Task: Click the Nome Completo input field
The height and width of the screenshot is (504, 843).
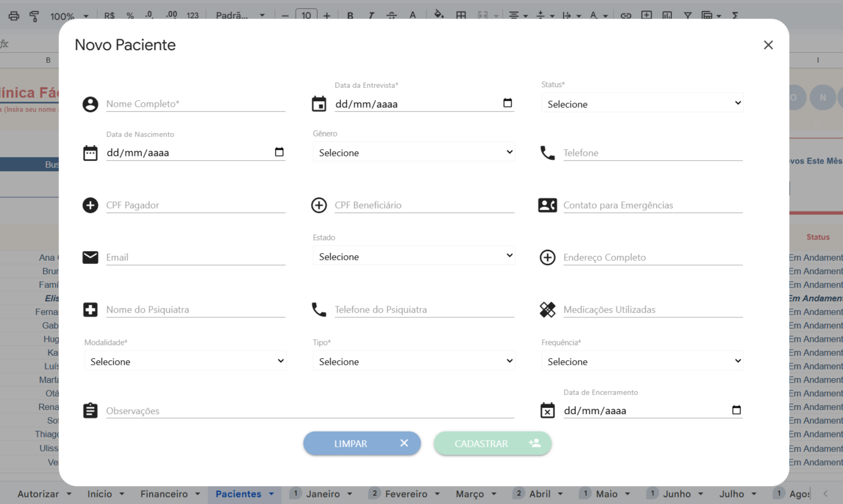Action: [195, 104]
